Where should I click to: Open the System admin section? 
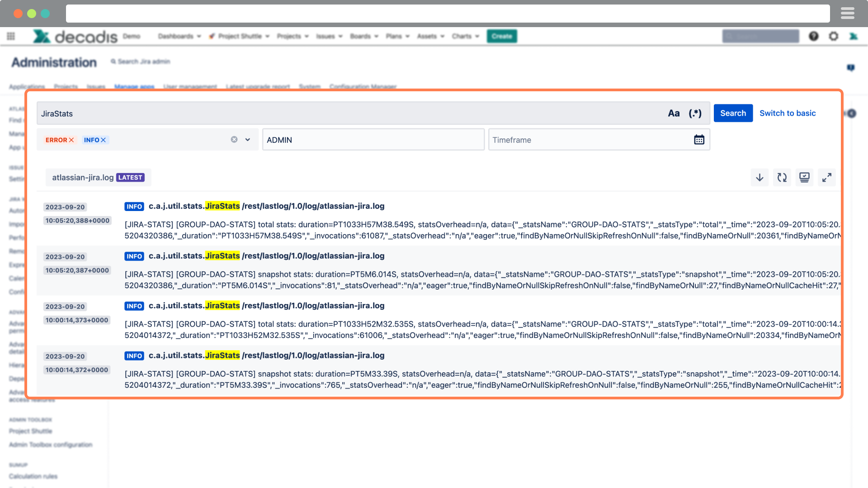pyautogui.click(x=310, y=86)
